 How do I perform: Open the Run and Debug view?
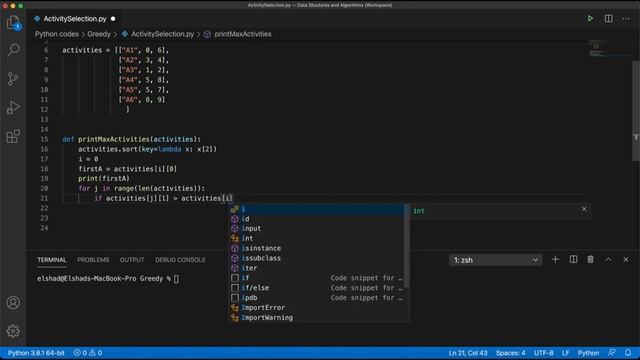click(x=13, y=107)
